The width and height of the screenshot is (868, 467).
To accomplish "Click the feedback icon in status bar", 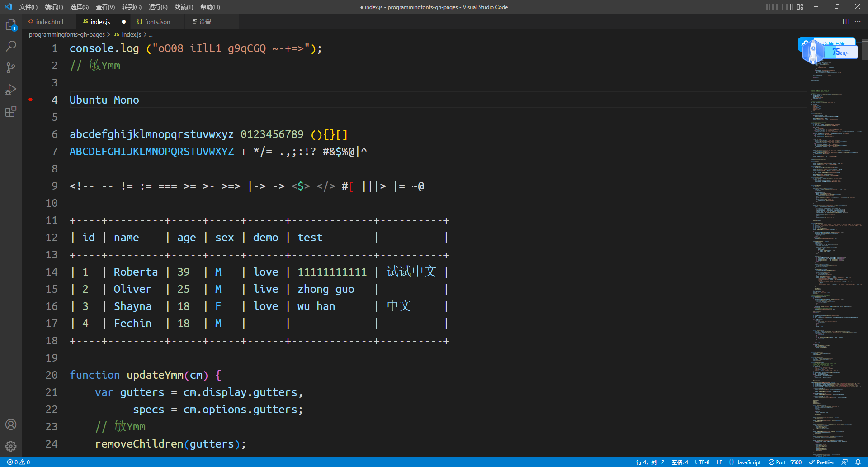I will click(x=844, y=462).
